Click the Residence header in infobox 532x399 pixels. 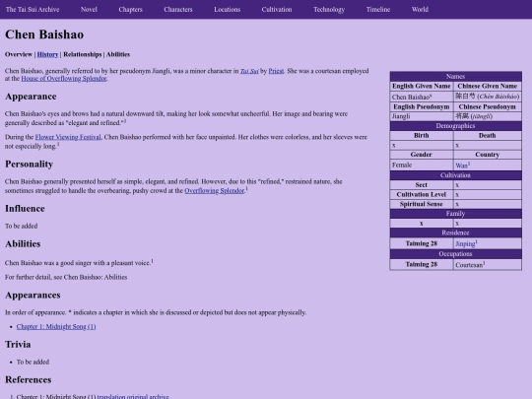coord(456,233)
